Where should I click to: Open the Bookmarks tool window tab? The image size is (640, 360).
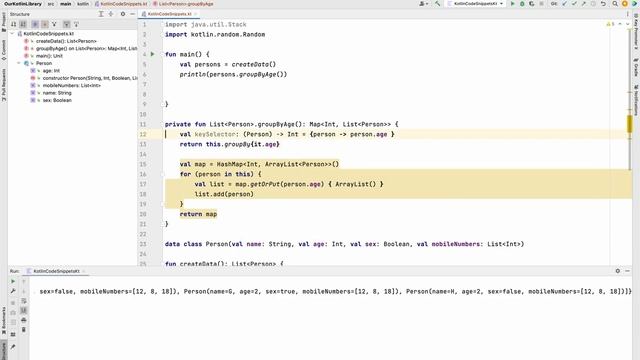pyautogui.click(x=4, y=320)
